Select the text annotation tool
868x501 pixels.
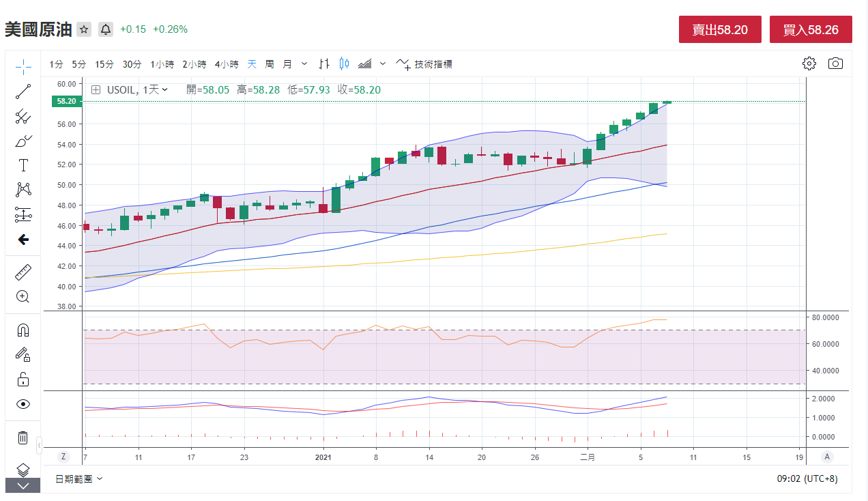[x=23, y=165]
